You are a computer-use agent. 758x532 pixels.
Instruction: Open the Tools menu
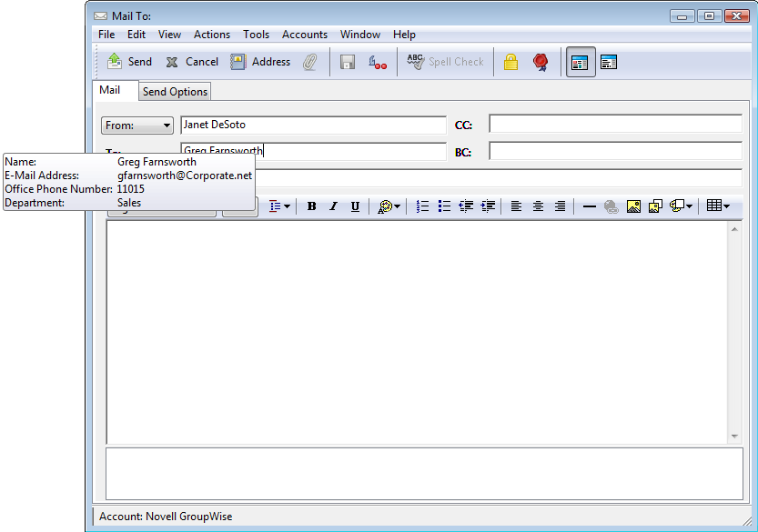(257, 35)
